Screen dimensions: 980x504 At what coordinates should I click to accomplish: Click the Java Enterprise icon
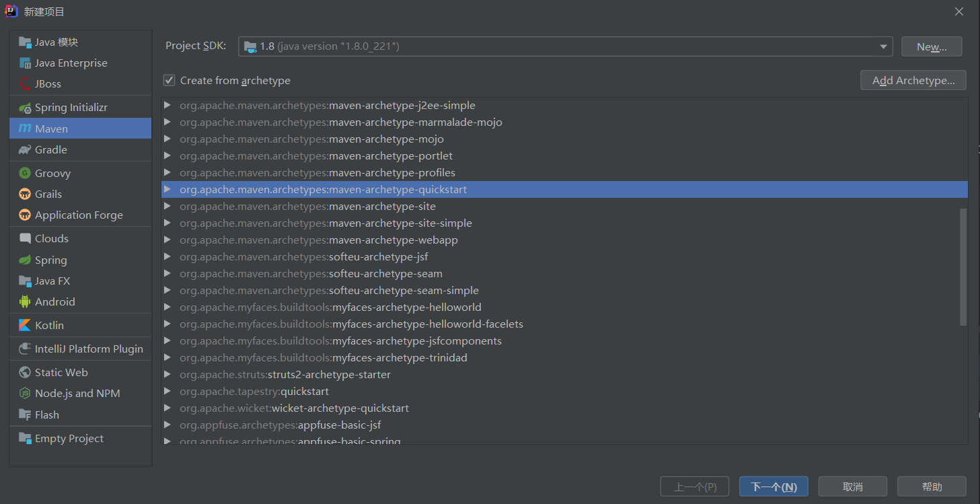[x=25, y=63]
